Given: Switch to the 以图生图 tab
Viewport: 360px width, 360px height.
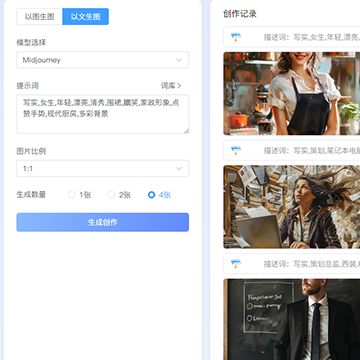Looking at the screenshot, I should pyautogui.click(x=40, y=17).
